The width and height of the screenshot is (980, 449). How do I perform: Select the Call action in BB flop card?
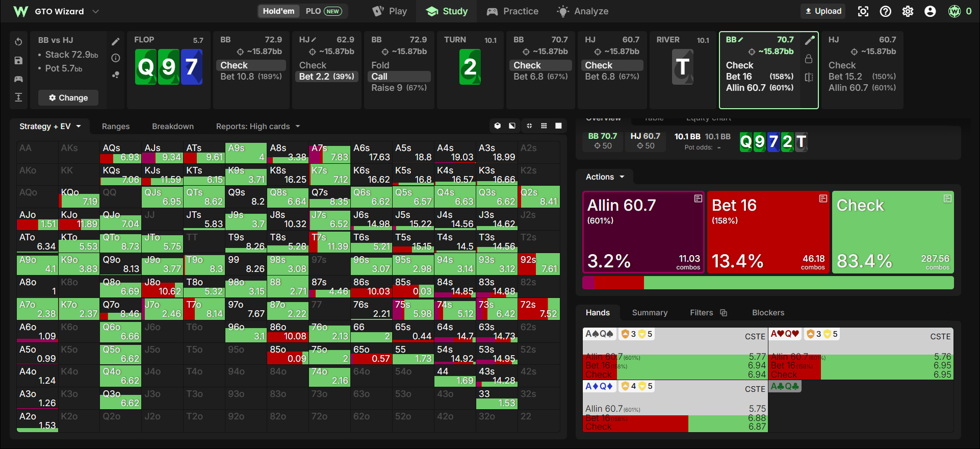[x=399, y=77]
